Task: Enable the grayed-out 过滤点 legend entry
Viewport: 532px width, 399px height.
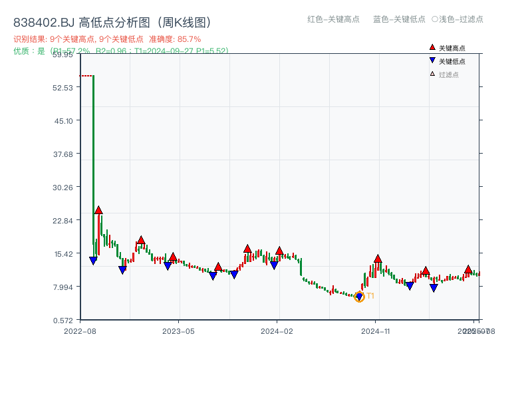Action: pos(446,74)
